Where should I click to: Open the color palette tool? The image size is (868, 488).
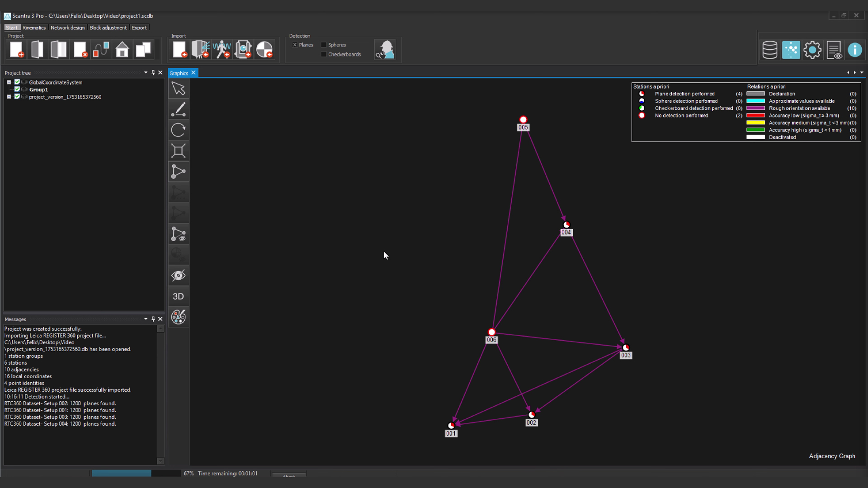click(x=179, y=317)
